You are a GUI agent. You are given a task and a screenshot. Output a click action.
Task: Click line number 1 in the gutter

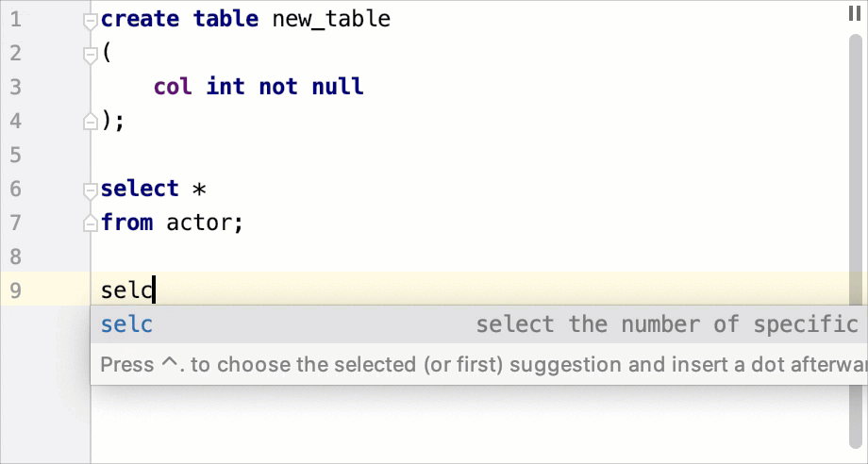[15, 19]
